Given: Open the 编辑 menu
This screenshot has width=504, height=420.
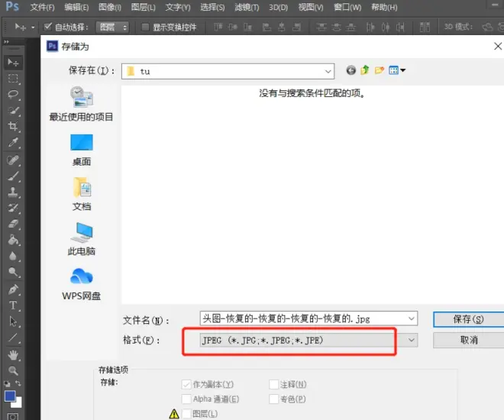Looking at the screenshot, I should point(76,7).
